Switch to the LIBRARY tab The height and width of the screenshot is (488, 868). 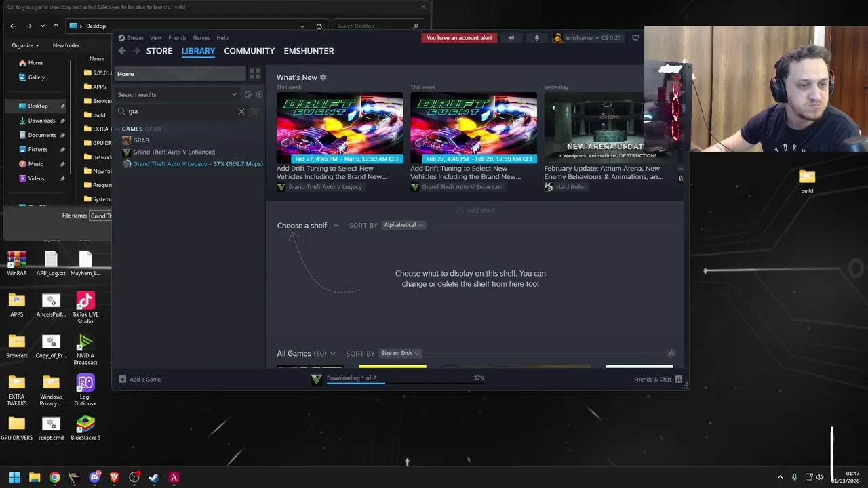[198, 51]
